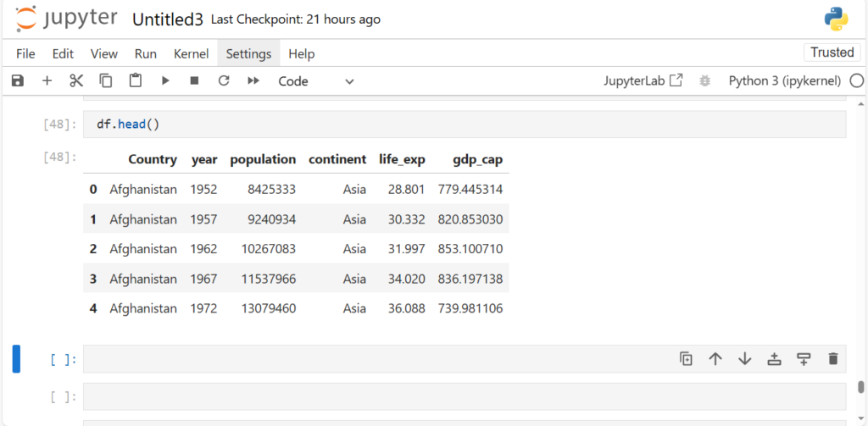
Task: Click the Trusted notebook button
Action: [832, 53]
